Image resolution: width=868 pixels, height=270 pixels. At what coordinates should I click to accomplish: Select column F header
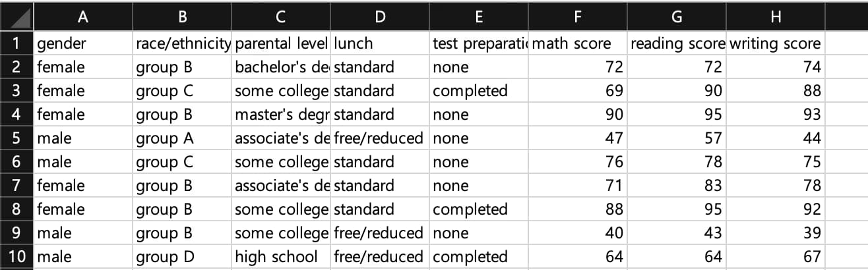(x=578, y=18)
